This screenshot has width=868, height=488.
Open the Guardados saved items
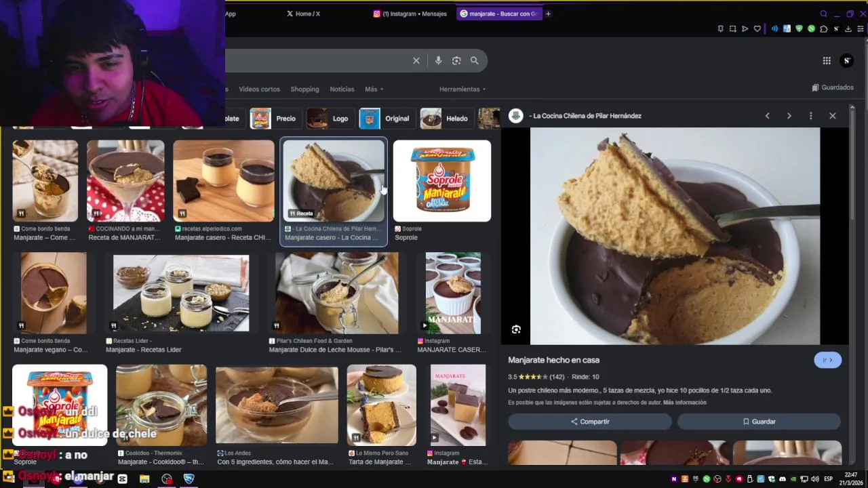click(833, 87)
